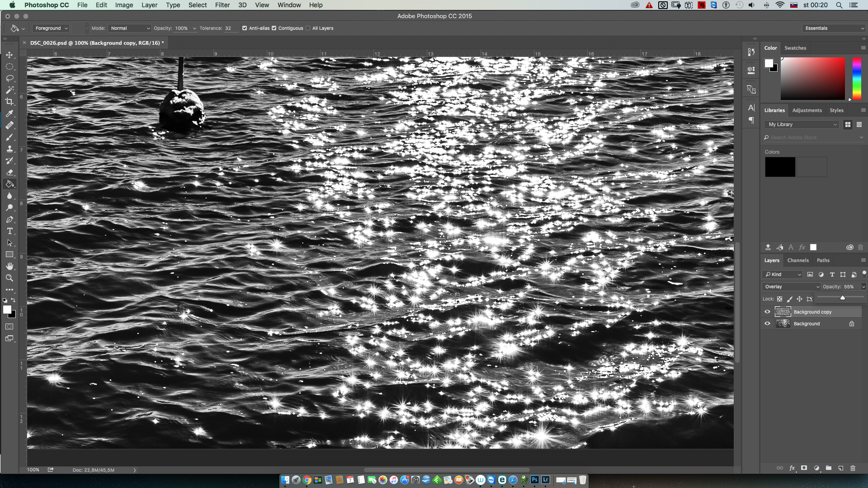868x488 pixels.
Task: Select the Clone Stamp tool
Action: click(x=9, y=149)
